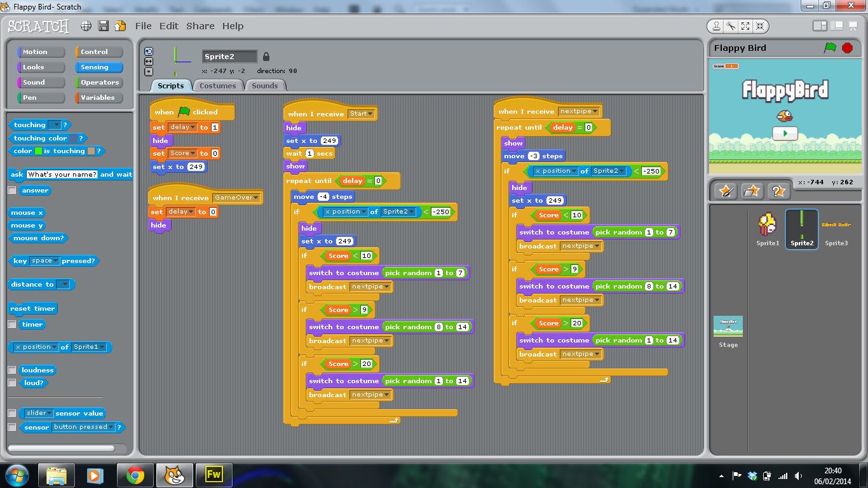Open the Edit menu
The image size is (868, 488).
[169, 26]
